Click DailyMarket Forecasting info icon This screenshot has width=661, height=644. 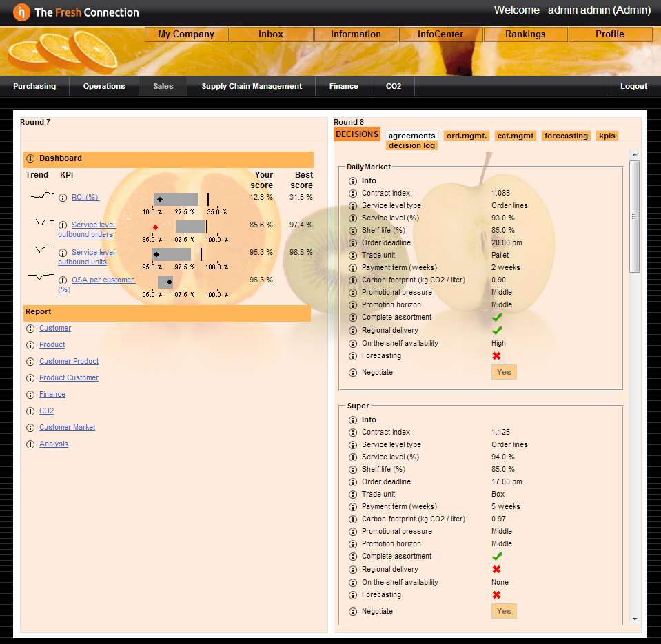(x=353, y=356)
